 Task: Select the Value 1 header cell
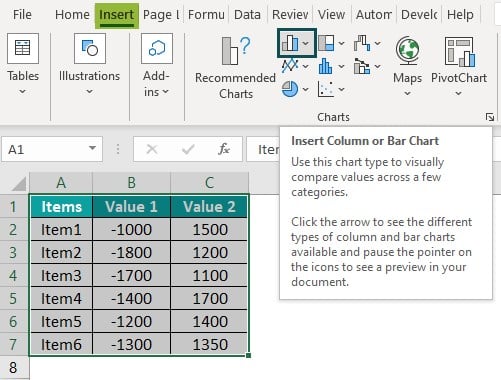[x=131, y=207]
